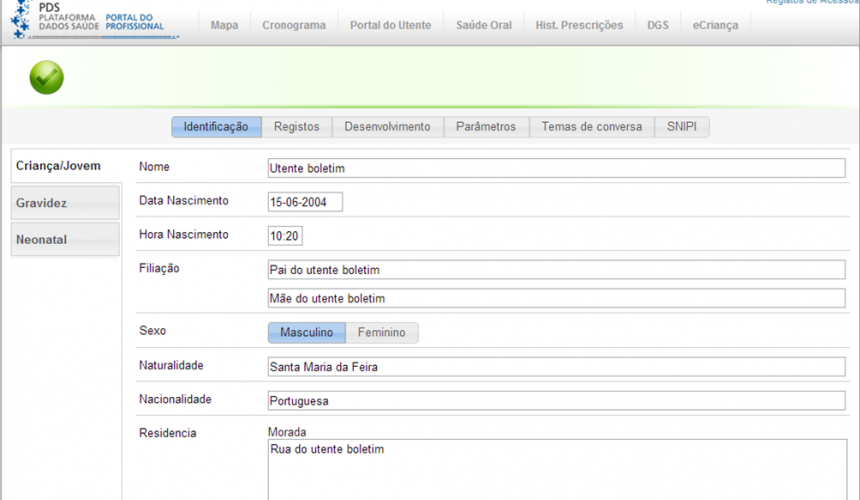
Task: Click the Nome input field
Action: [556, 169]
